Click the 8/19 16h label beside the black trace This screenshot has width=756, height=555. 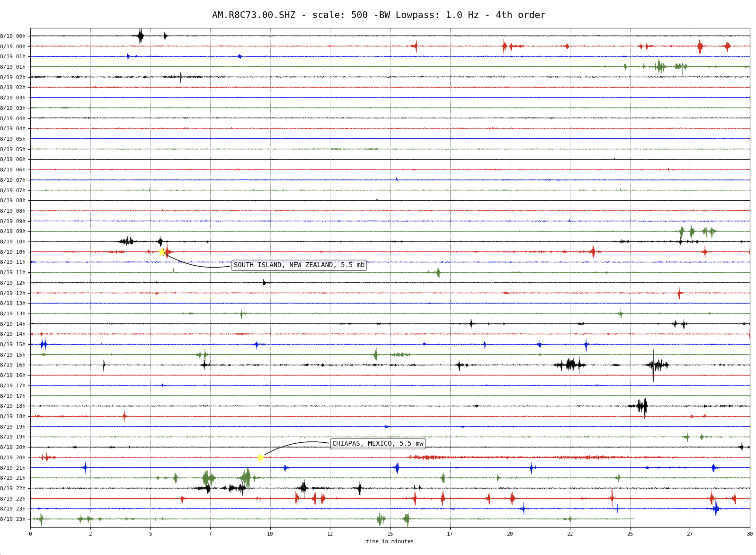pyautogui.click(x=13, y=365)
